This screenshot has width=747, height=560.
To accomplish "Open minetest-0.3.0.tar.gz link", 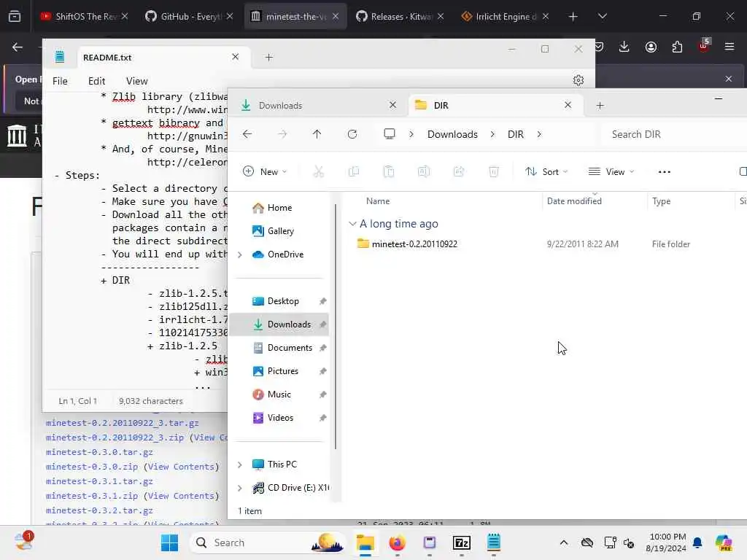I will pos(99,452).
